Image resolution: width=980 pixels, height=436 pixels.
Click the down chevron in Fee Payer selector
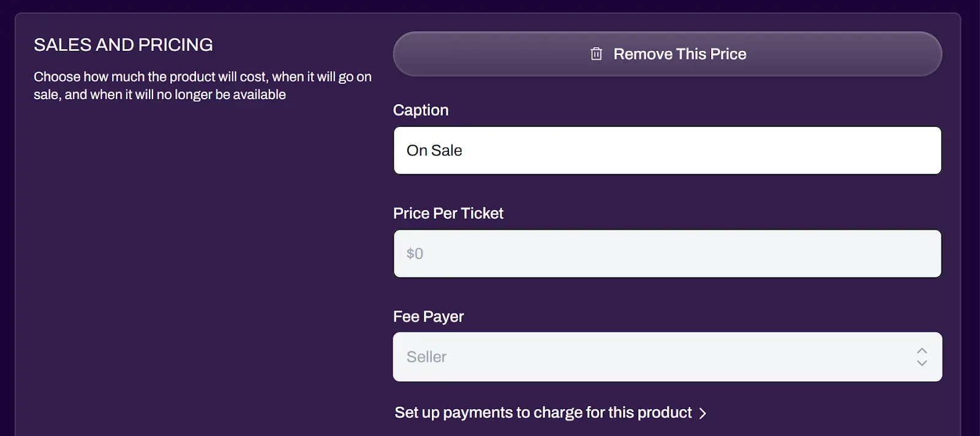[x=922, y=363]
